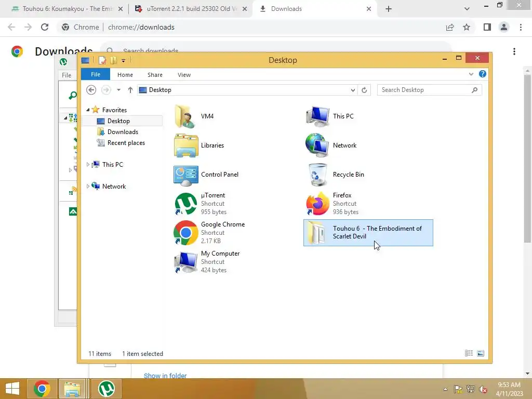532x399 pixels.
Task: Switch to details view icon in status bar
Action: pyautogui.click(x=469, y=353)
